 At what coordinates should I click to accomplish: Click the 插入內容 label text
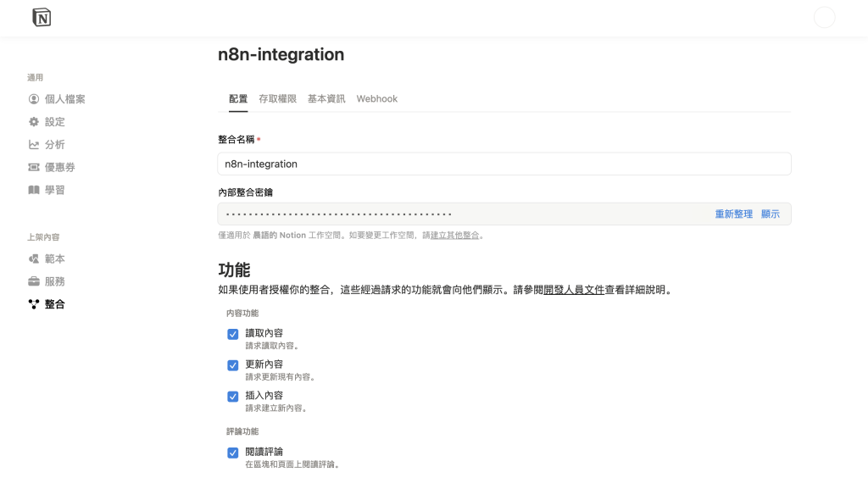coord(264,395)
